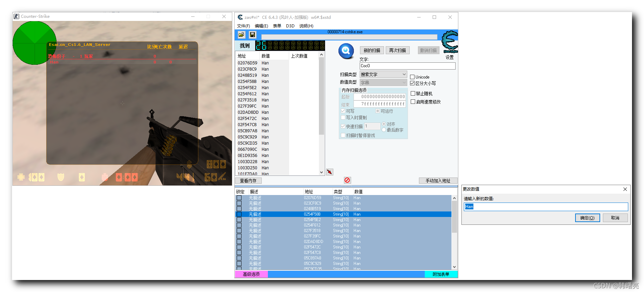Select table entry with address 05C897A8
This screenshot has height=292, width=644.
(344, 258)
